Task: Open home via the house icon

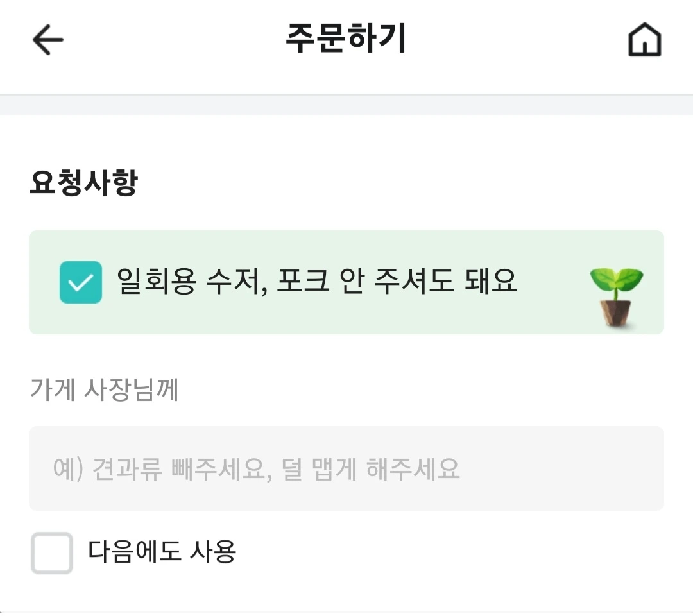Action: pyautogui.click(x=644, y=39)
